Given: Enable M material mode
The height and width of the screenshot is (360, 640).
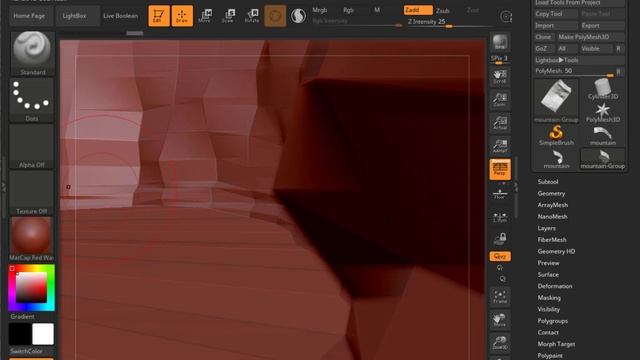Looking at the screenshot, I should (x=377, y=10).
